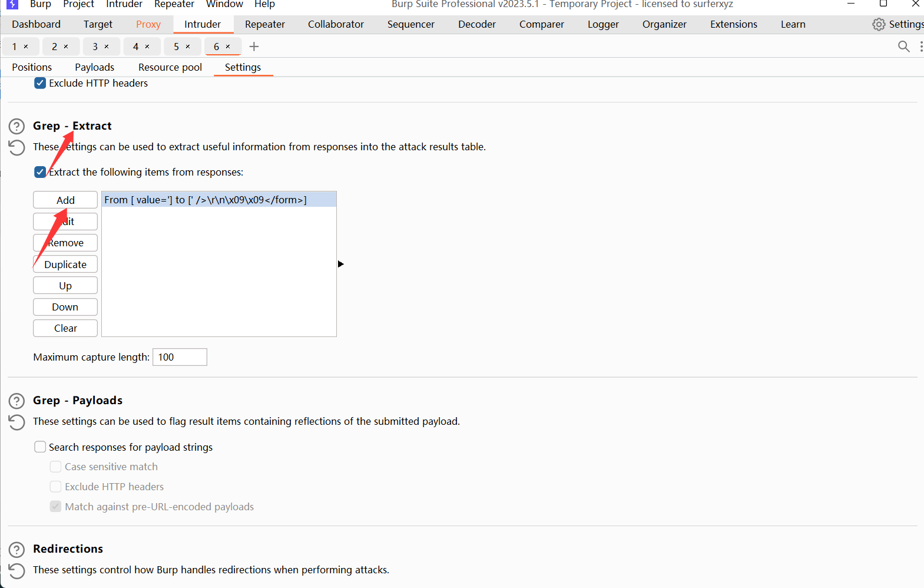Uncheck Extract the following items from responses
The image size is (924, 588).
40,172
